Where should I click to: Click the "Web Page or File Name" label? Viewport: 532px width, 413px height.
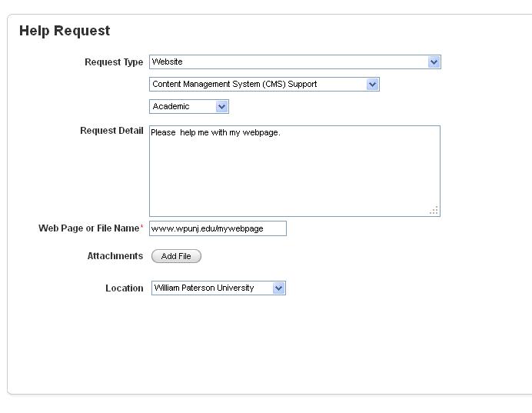pyautogui.click(x=88, y=228)
